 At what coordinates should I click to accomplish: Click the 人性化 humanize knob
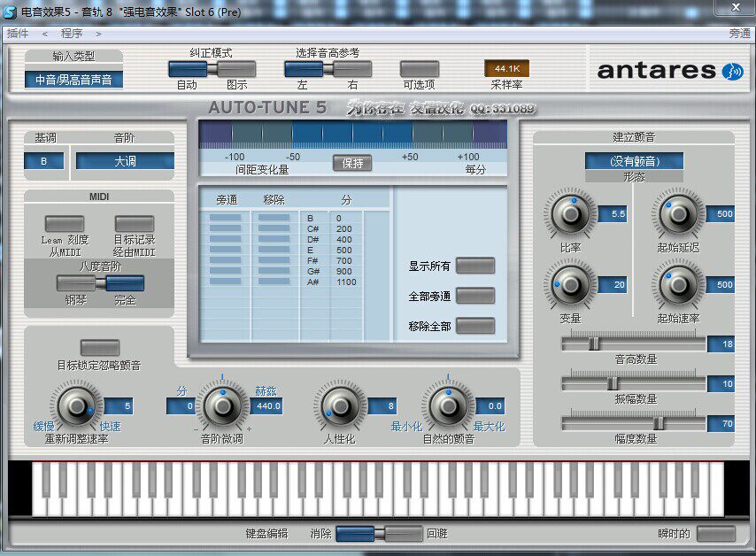[341, 406]
